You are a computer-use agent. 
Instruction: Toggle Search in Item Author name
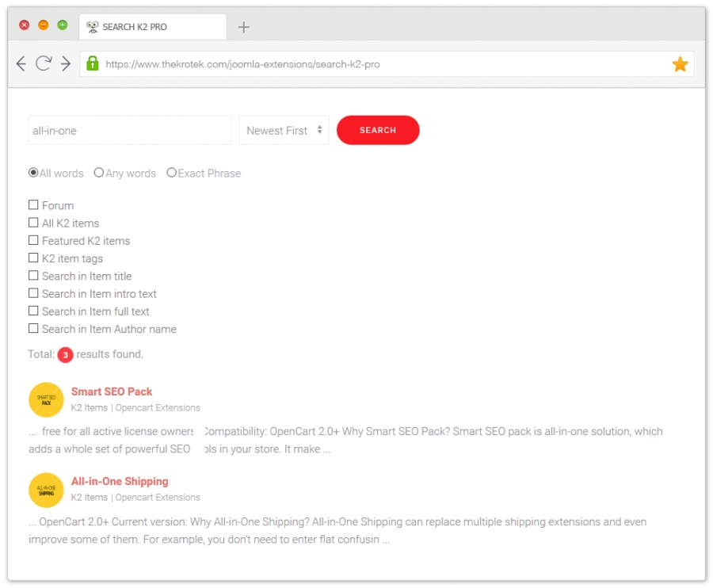tap(33, 329)
